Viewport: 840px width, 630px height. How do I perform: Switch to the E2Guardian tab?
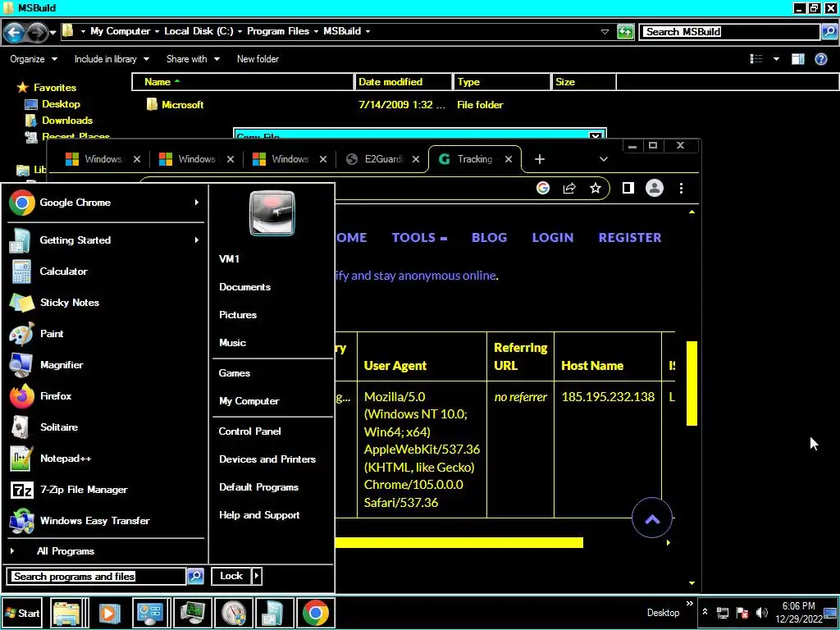coord(382,159)
